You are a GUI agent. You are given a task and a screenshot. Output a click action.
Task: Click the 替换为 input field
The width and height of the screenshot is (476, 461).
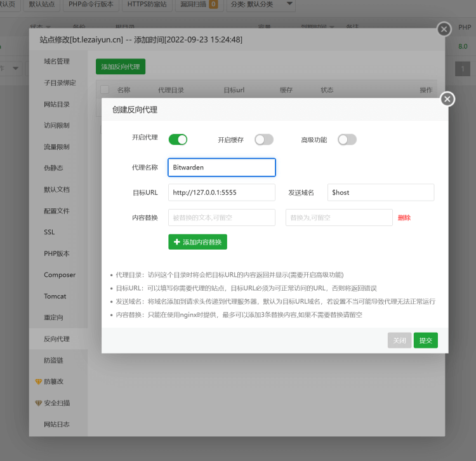coord(339,218)
